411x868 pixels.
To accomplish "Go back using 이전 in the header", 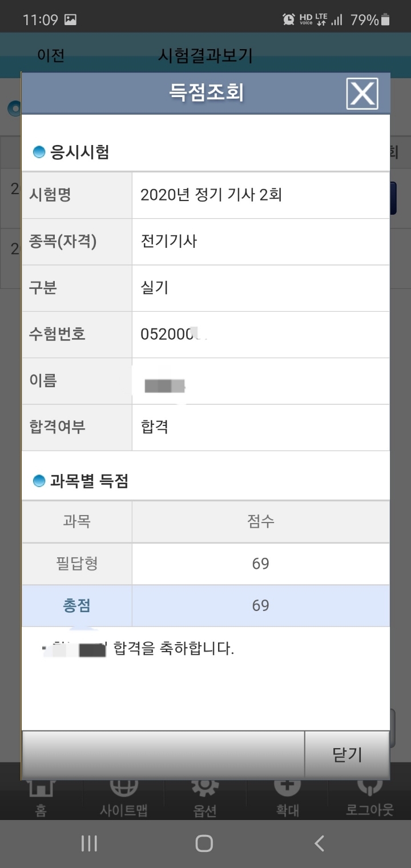I will coord(50,55).
